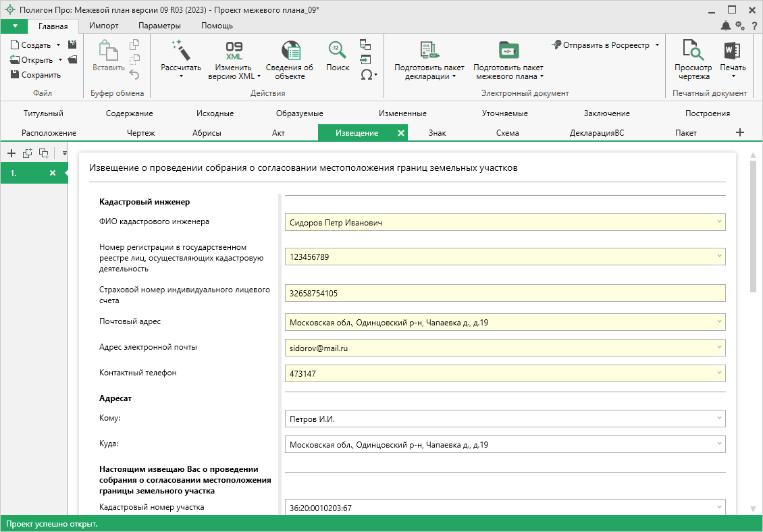Click the Печать Word document icon
The height and width of the screenshot is (532, 763).
click(x=733, y=50)
